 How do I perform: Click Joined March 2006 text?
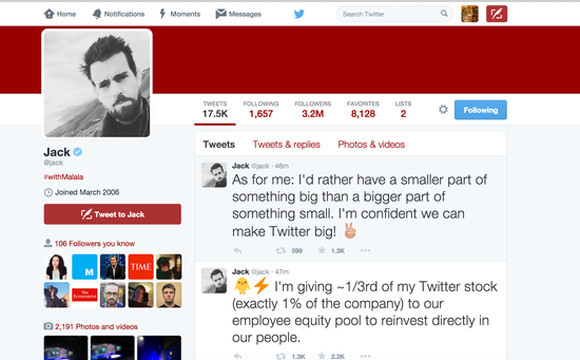tap(87, 192)
